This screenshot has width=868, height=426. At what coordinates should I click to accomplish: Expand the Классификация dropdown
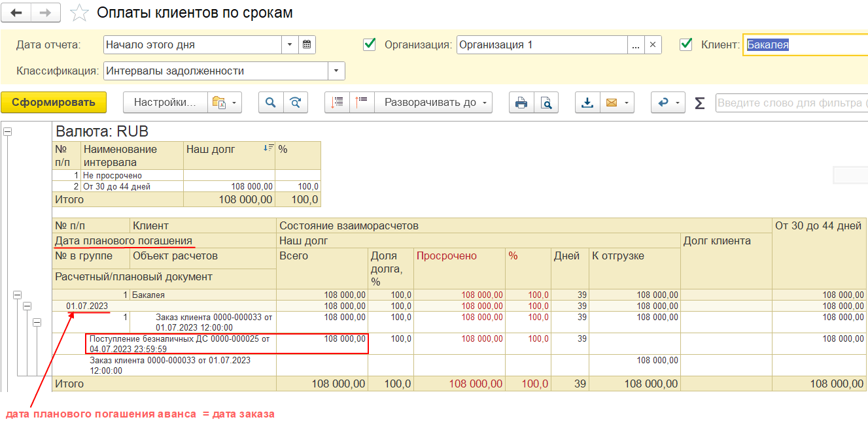point(336,71)
